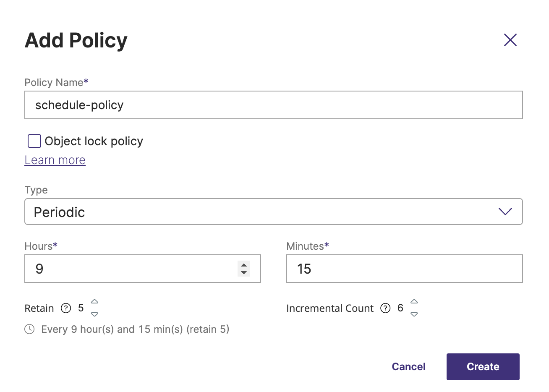Lower Incremental Count with down arrow

(414, 314)
